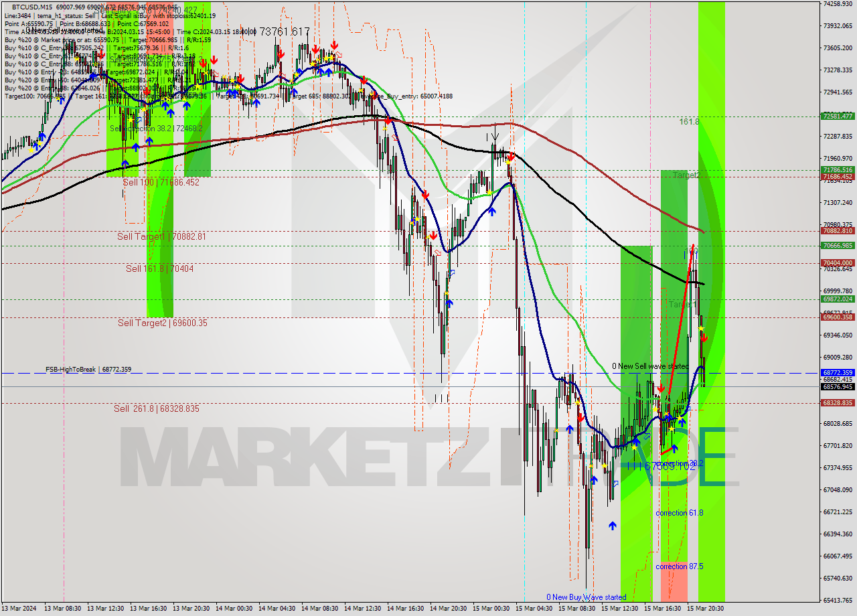Image resolution: width=857 pixels, height=616 pixels.
Task: Click the '15 Mar 00:30' time axis label
Action: [x=491, y=609]
